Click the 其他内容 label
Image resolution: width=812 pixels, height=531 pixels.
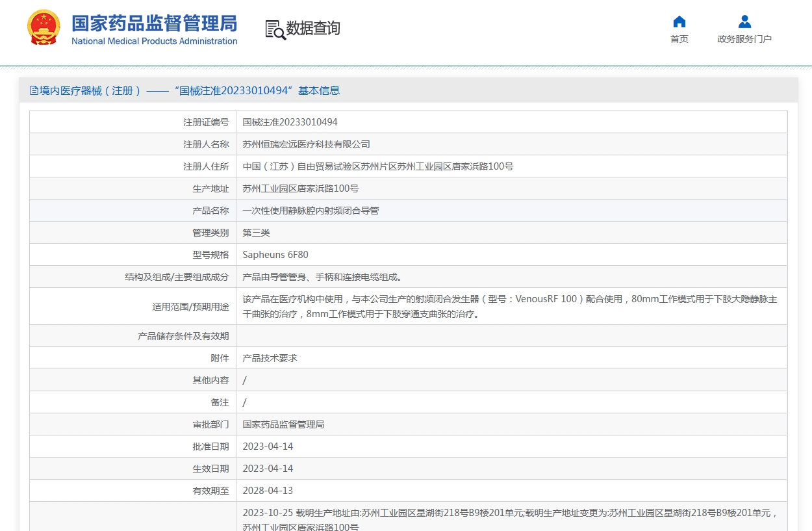(210, 380)
